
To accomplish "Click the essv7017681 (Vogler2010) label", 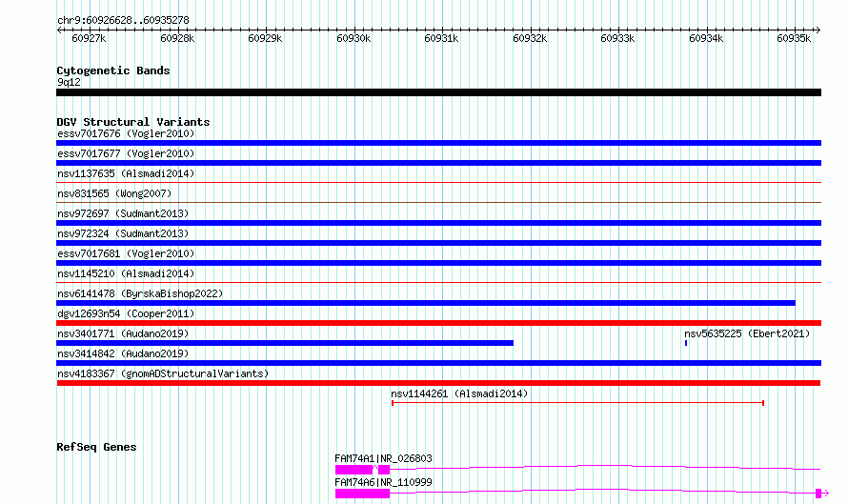I will [126, 253].
